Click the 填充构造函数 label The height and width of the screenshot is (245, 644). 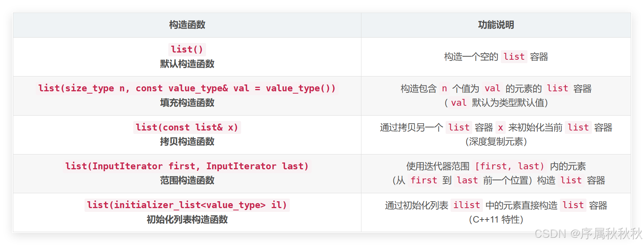187,103
